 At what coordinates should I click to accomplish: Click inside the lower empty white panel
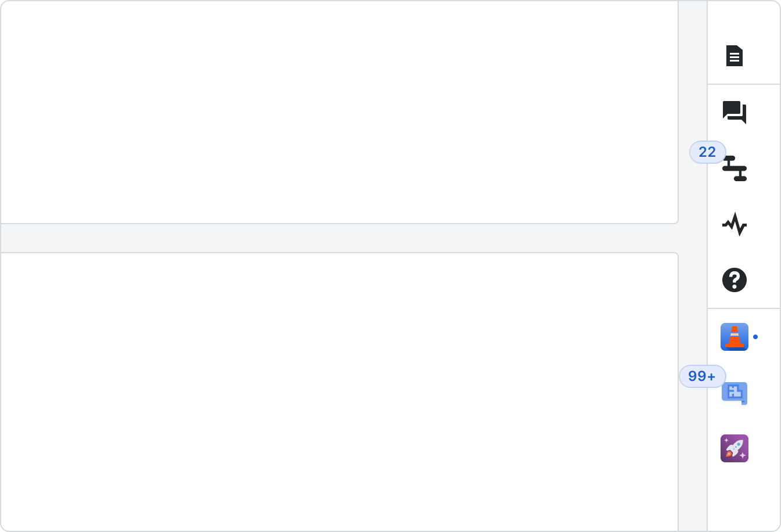[337, 389]
